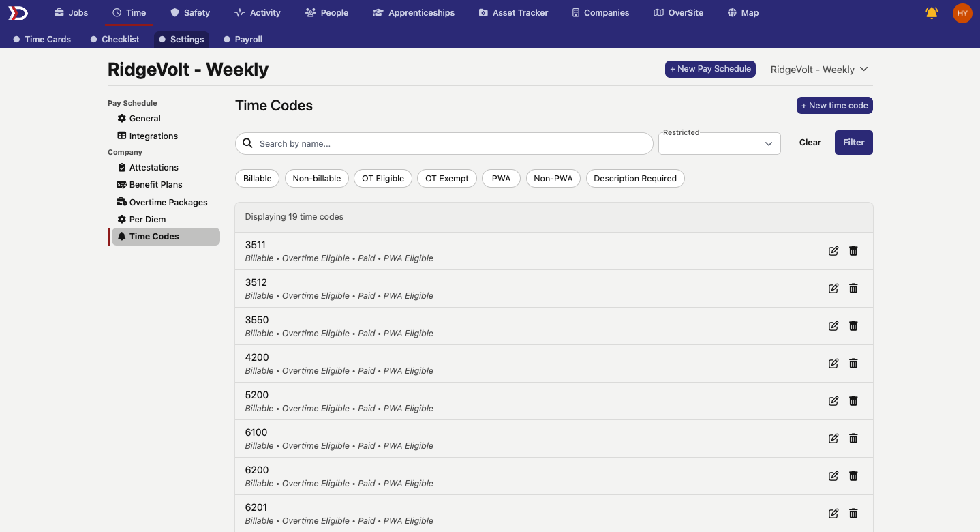This screenshot has height=532, width=980.
Task: Open the HY user avatar menu
Action: [x=962, y=13]
